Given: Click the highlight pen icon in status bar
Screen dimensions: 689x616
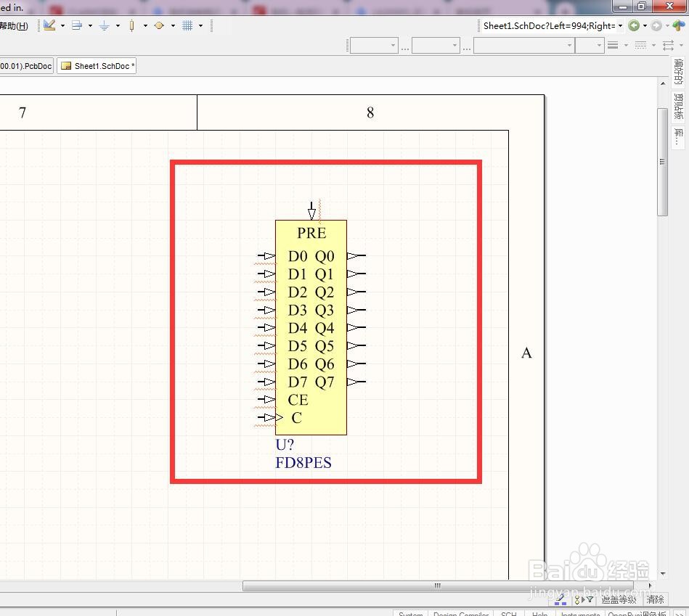Looking at the screenshot, I should (x=560, y=599).
